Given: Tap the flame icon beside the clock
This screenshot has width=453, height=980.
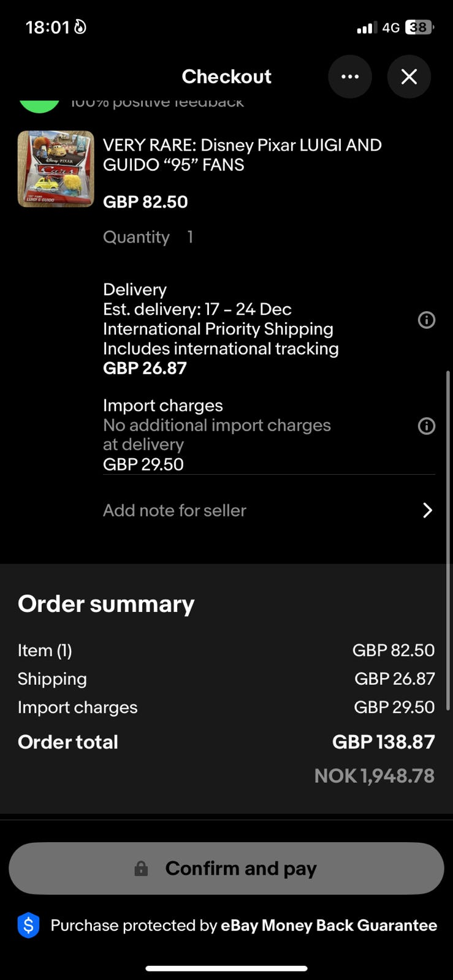Looking at the screenshot, I should point(80,27).
